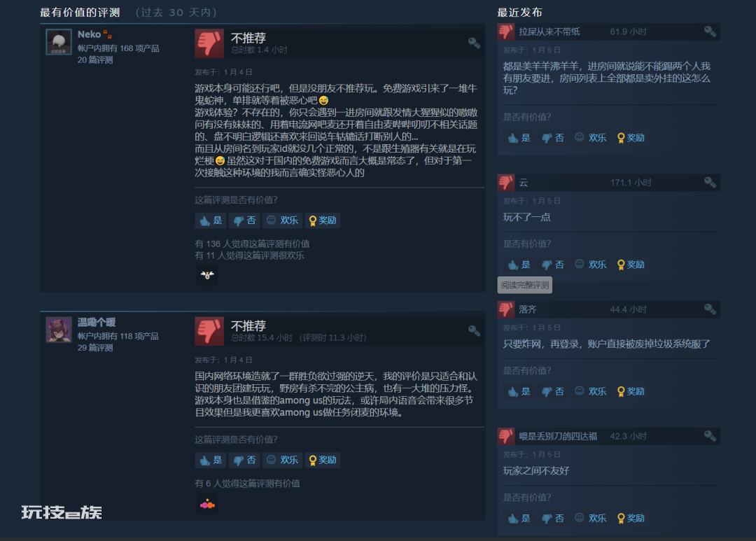The height and width of the screenshot is (541, 756).
Task: Vote 是 on 温嘞个暖's review
Action: tap(211, 460)
